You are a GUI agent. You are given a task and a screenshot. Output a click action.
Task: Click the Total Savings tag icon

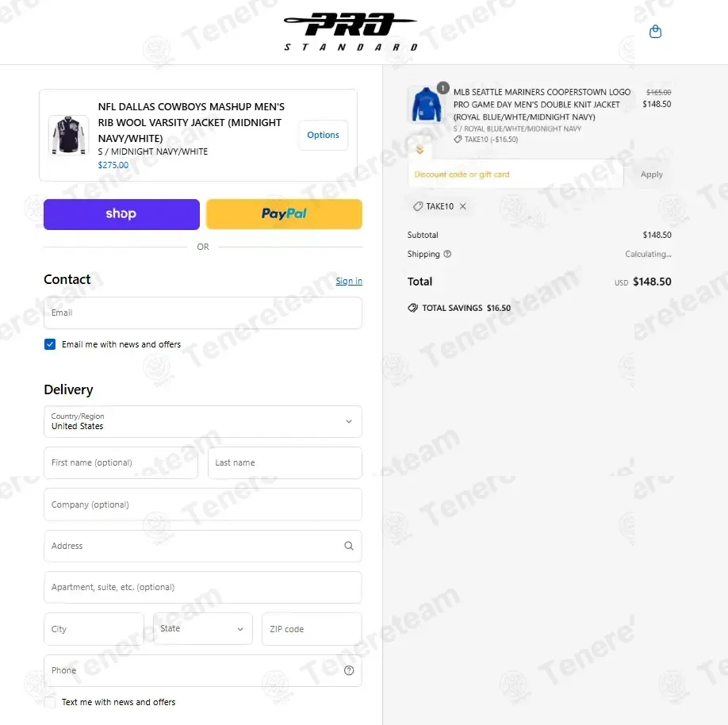tap(412, 308)
